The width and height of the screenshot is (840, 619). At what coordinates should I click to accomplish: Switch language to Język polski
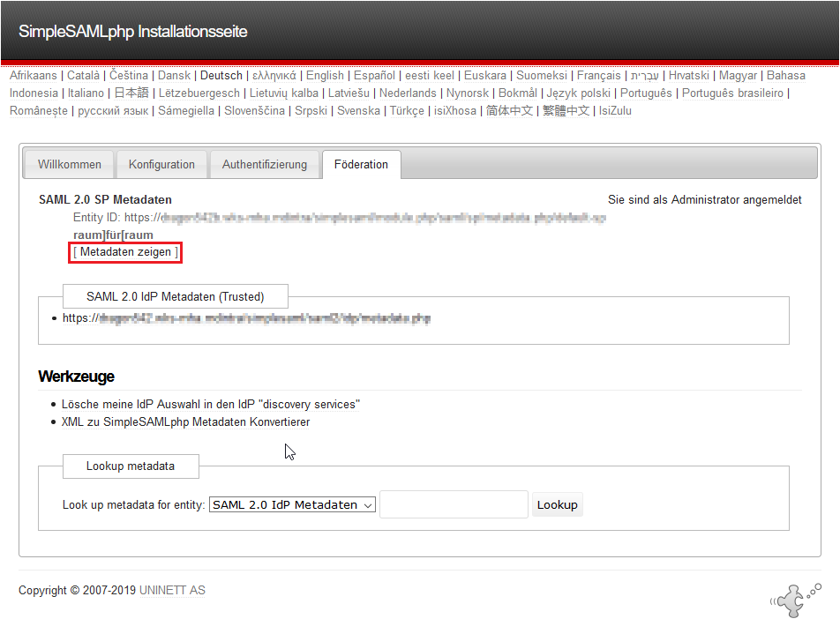click(579, 93)
